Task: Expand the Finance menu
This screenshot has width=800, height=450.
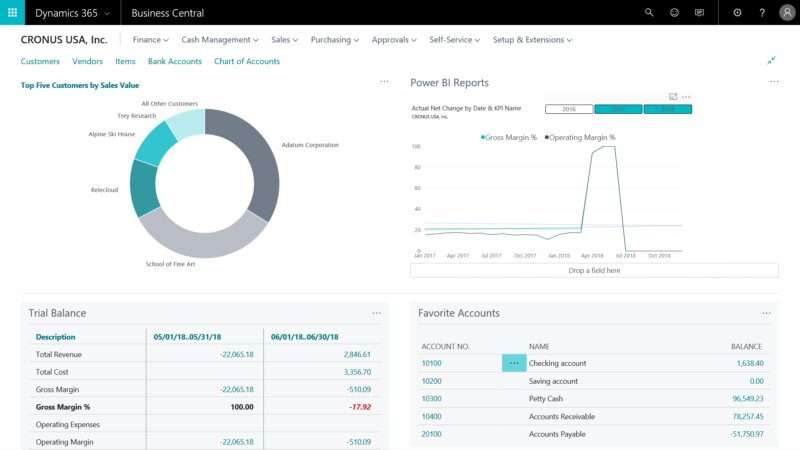Action: [x=150, y=40]
